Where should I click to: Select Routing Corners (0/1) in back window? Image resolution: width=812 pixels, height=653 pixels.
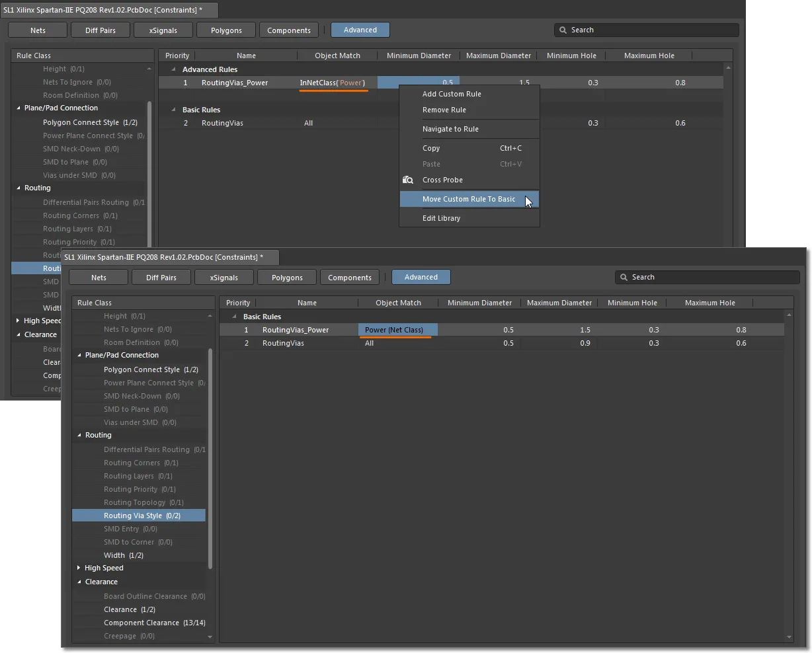click(x=80, y=215)
